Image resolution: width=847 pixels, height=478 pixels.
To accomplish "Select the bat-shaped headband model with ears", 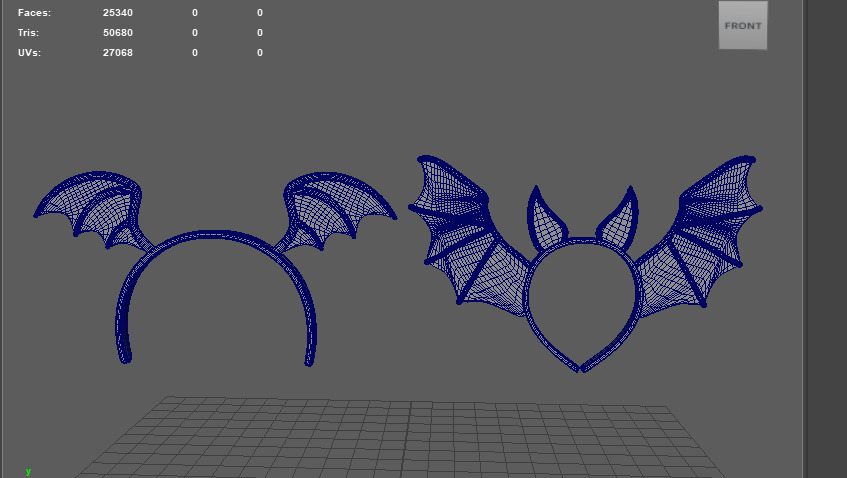I will tap(585, 264).
